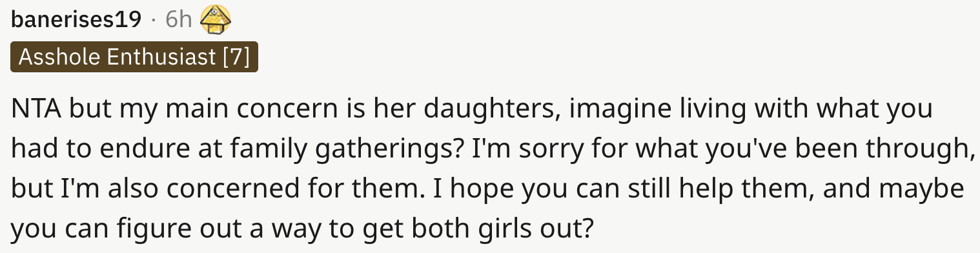
Task: Open the banerises19 user profile
Action: [76, 20]
